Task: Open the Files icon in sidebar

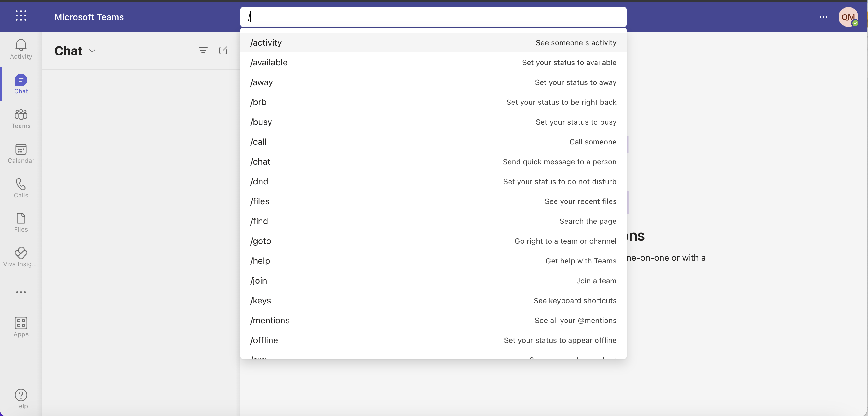Action: [x=20, y=222]
